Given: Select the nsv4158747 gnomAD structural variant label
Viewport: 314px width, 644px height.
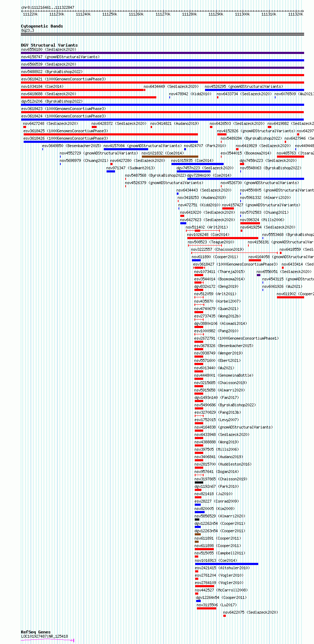Looking at the screenshot, I should (60, 57).
